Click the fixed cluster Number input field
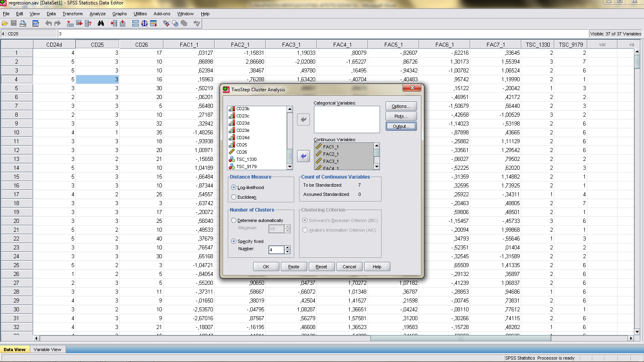This screenshot has height=362, width=644. (277, 250)
